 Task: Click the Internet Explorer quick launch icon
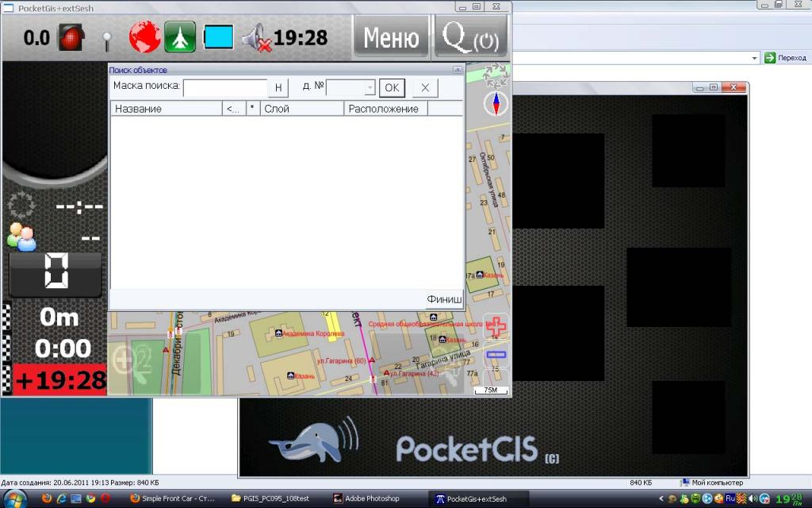61,498
